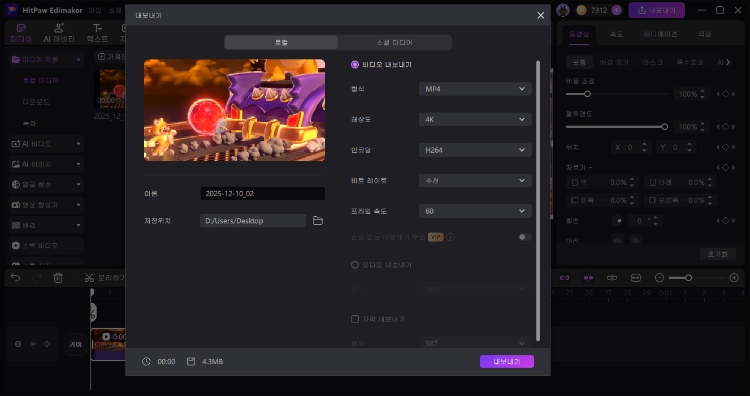Click the scale ratio slider handle
Screen dimensions: 750x396
587,94
